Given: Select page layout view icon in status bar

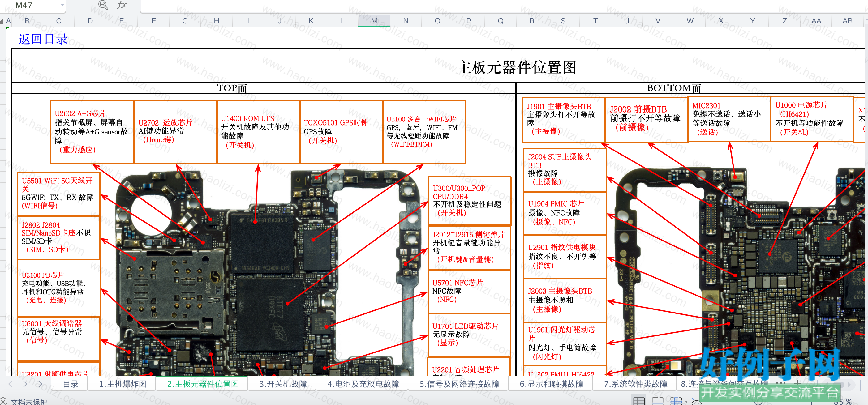Looking at the screenshot, I should point(657,401).
